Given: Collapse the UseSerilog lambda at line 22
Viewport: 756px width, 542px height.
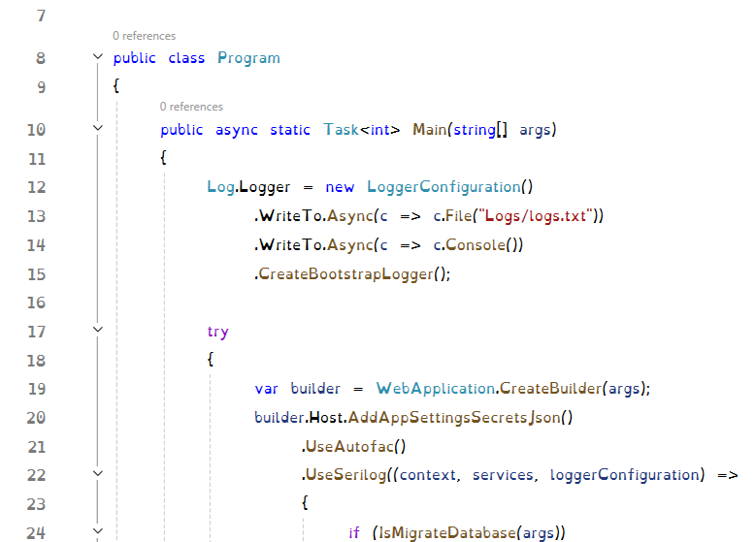Looking at the screenshot, I should [x=98, y=473].
